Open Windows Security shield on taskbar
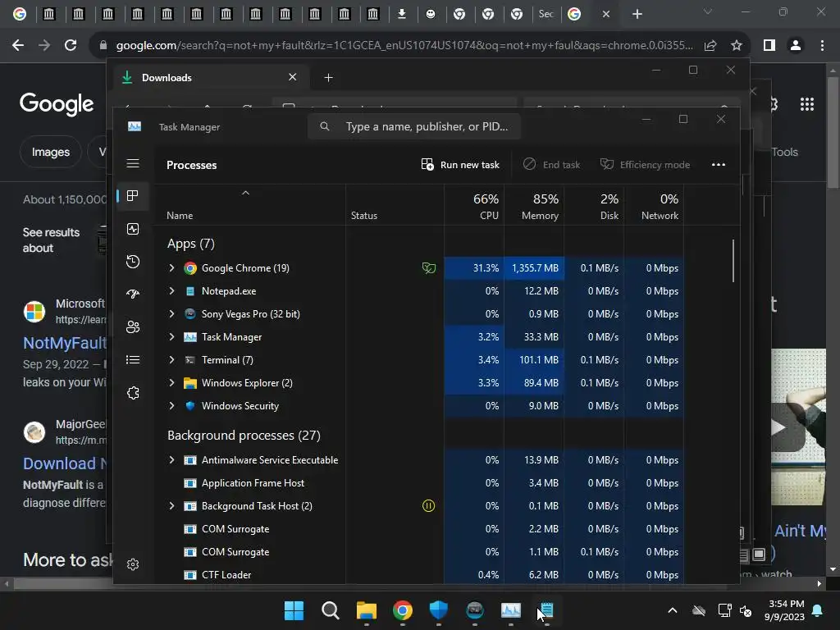 click(438, 610)
